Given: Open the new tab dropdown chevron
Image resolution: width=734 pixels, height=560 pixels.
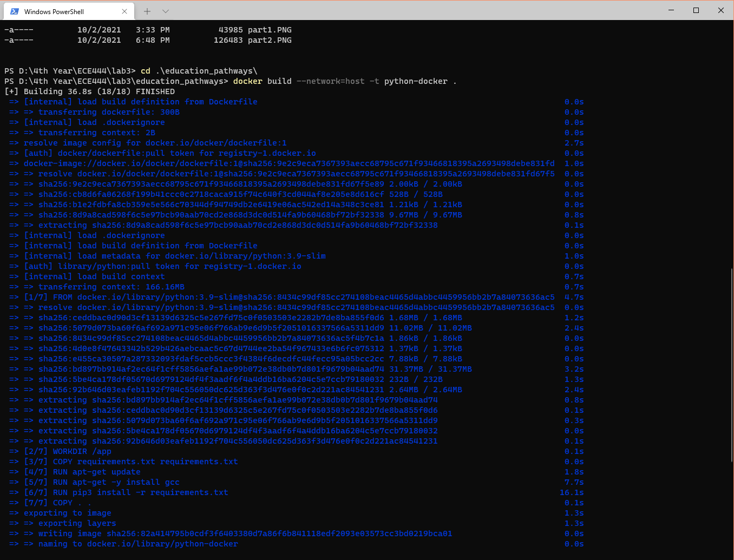Looking at the screenshot, I should click(166, 11).
